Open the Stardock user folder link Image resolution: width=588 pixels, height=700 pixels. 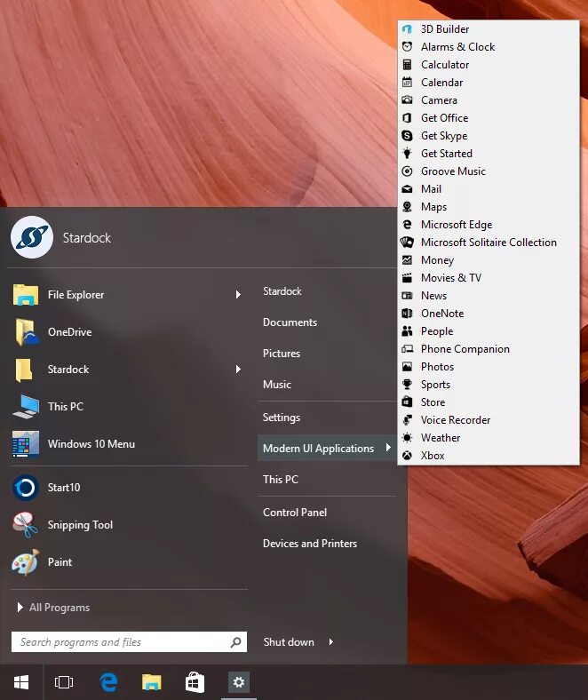[x=282, y=291]
